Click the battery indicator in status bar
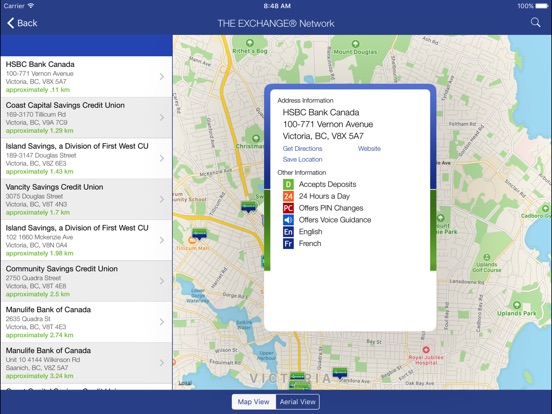Viewport: 552px width, 414px height. tap(541, 6)
